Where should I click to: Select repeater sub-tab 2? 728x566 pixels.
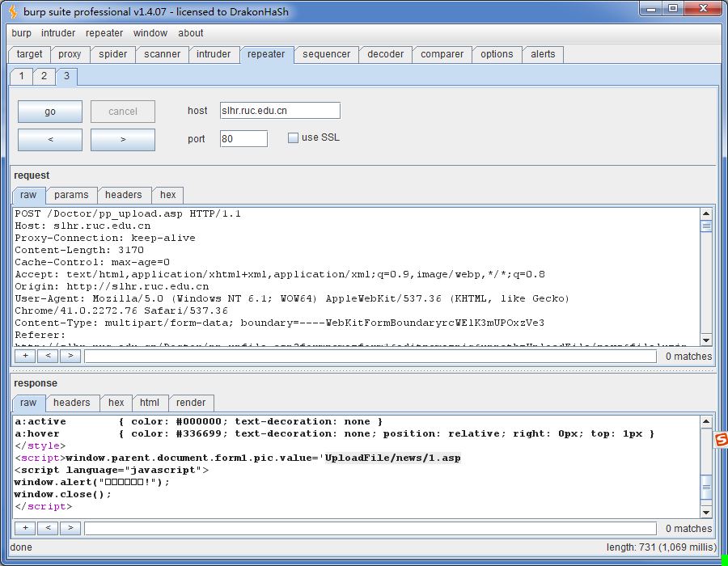[x=44, y=76]
